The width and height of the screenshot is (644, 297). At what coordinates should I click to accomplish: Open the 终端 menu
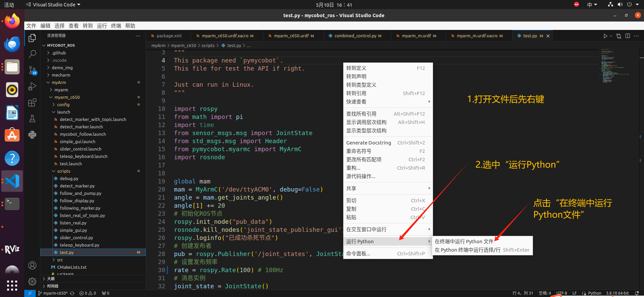(x=116, y=26)
